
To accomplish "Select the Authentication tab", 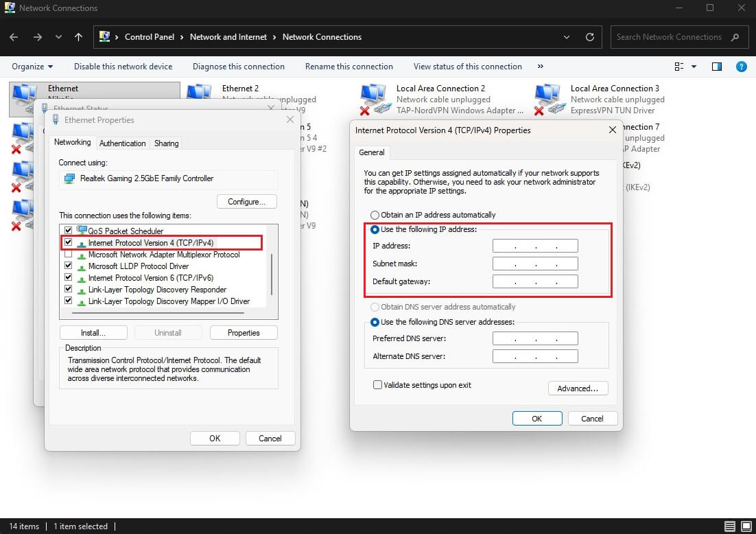I will point(122,143).
